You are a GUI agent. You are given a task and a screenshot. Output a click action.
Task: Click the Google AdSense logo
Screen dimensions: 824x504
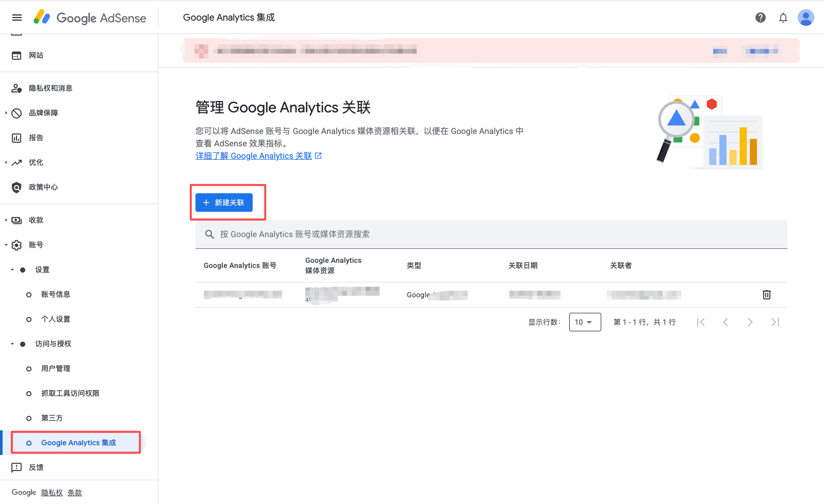(x=90, y=18)
